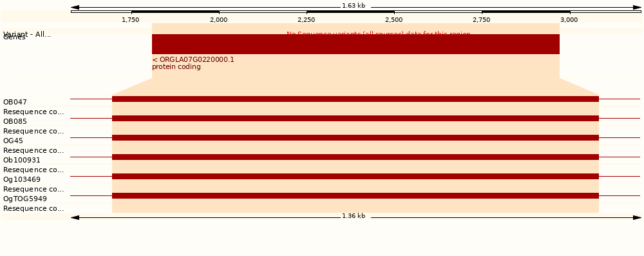The image size is (644, 256).
Task: Click the 1,750 position on the ruler
Action: point(131,20)
